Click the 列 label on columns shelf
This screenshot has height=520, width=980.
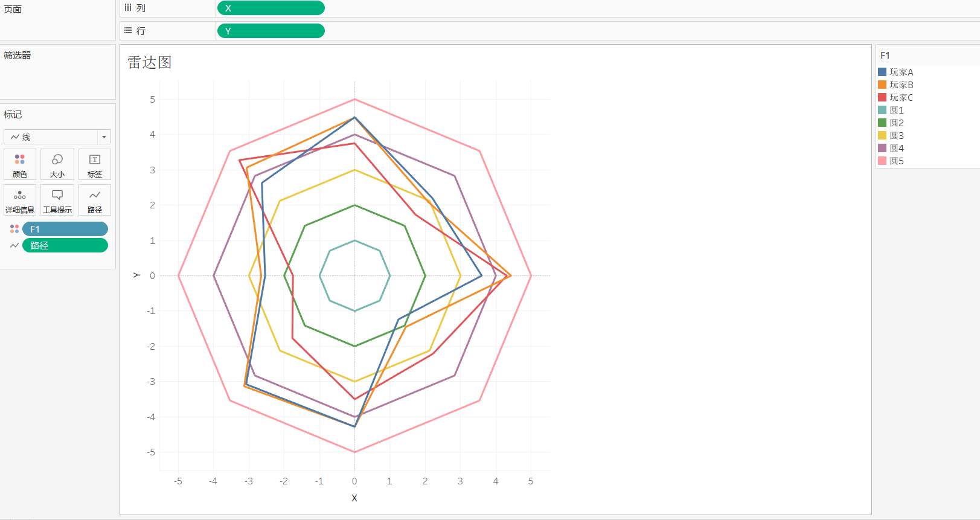point(141,8)
